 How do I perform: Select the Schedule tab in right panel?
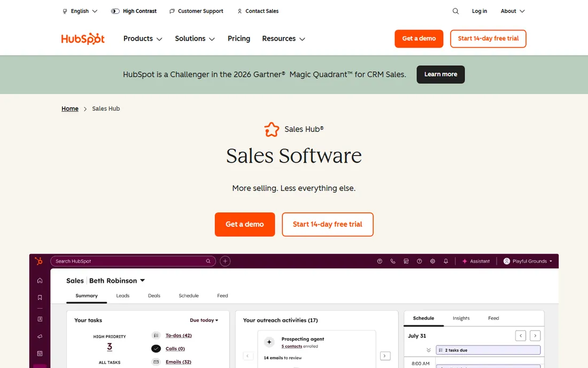[x=423, y=318]
